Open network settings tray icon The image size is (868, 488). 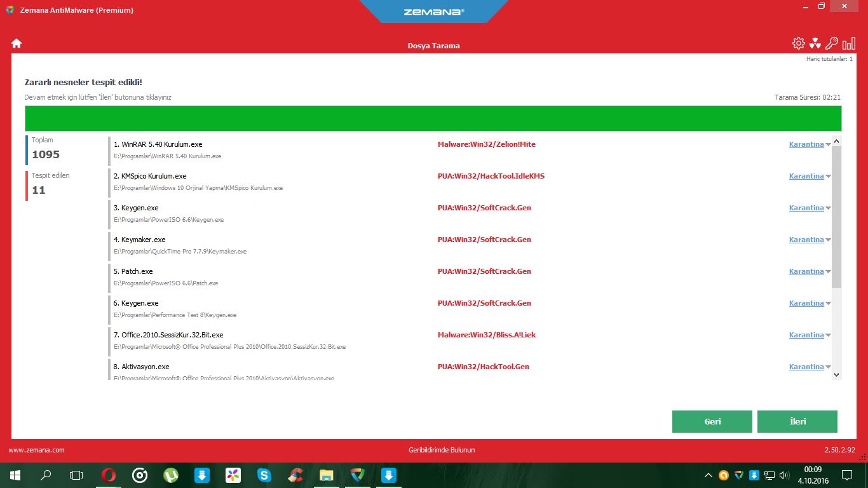[770, 475]
